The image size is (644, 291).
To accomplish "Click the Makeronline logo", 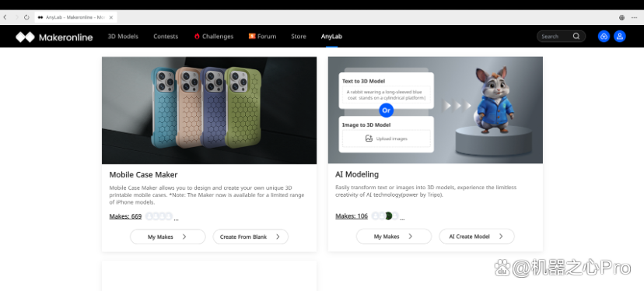I will point(54,37).
